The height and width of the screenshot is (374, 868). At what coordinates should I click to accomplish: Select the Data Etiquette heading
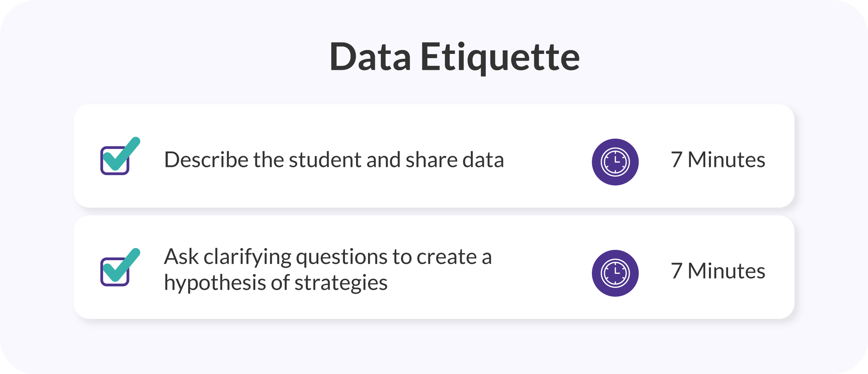(x=454, y=57)
